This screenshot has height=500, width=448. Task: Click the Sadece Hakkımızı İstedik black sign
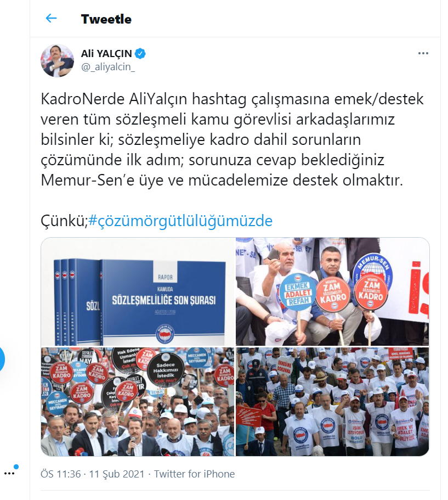[166, 370]
